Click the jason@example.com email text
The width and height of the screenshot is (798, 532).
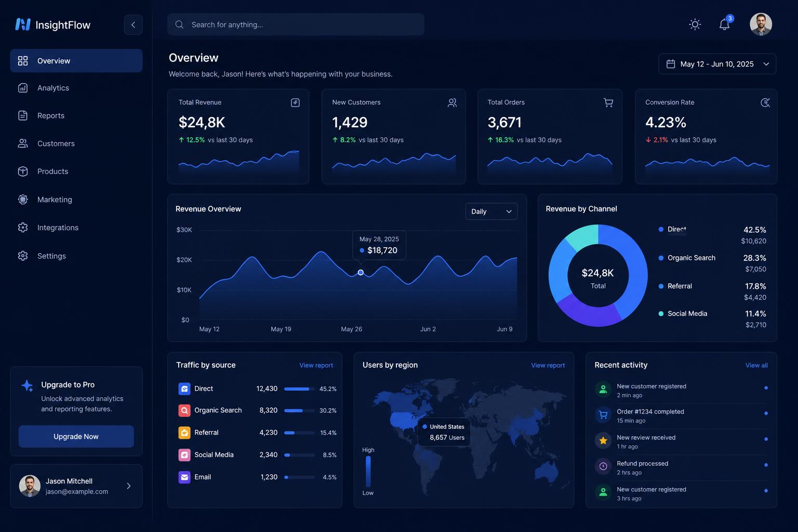pos(77,491)
